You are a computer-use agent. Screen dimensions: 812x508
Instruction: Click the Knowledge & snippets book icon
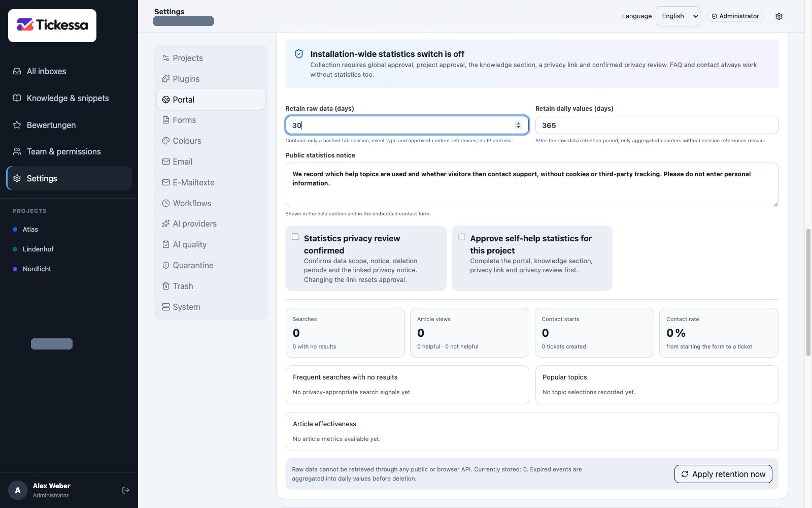point(17,98)
